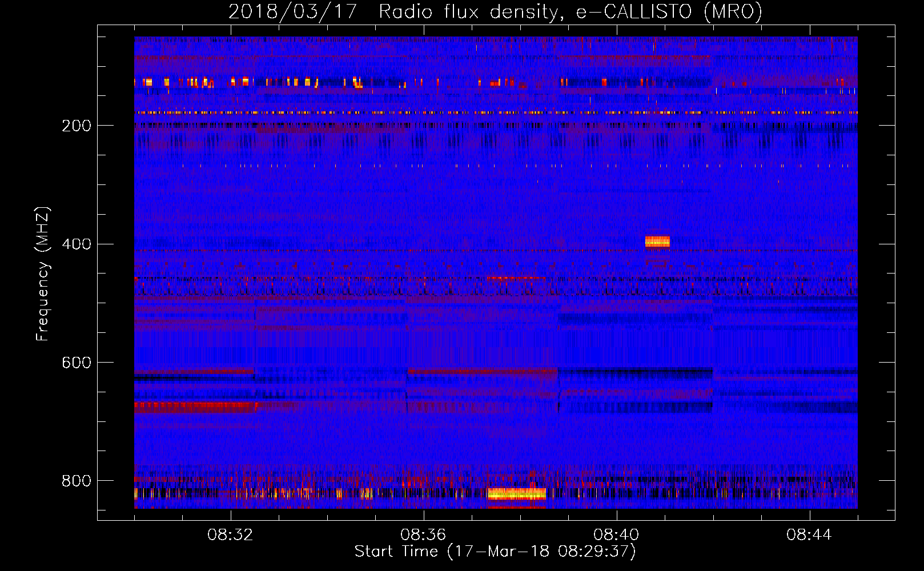Image resolution: width=924 pixels, height=571 pixels.
Task: Click the 08:32 time tick label
Action: [230, 535]
